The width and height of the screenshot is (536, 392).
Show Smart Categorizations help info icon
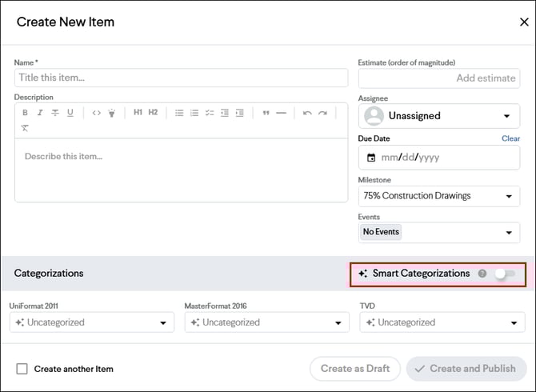[482, 274]
